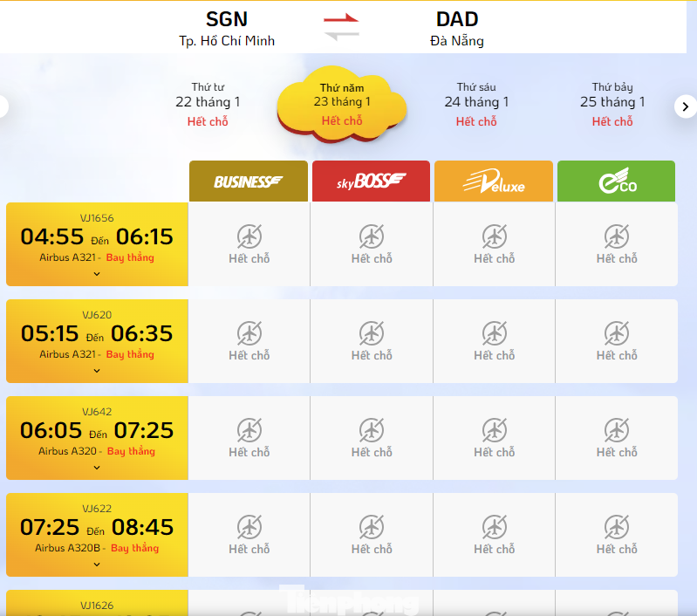Select the Thứ tư 22 tháng 1 date
This screenshot has width=697, height=616.
tap(208, 104)
